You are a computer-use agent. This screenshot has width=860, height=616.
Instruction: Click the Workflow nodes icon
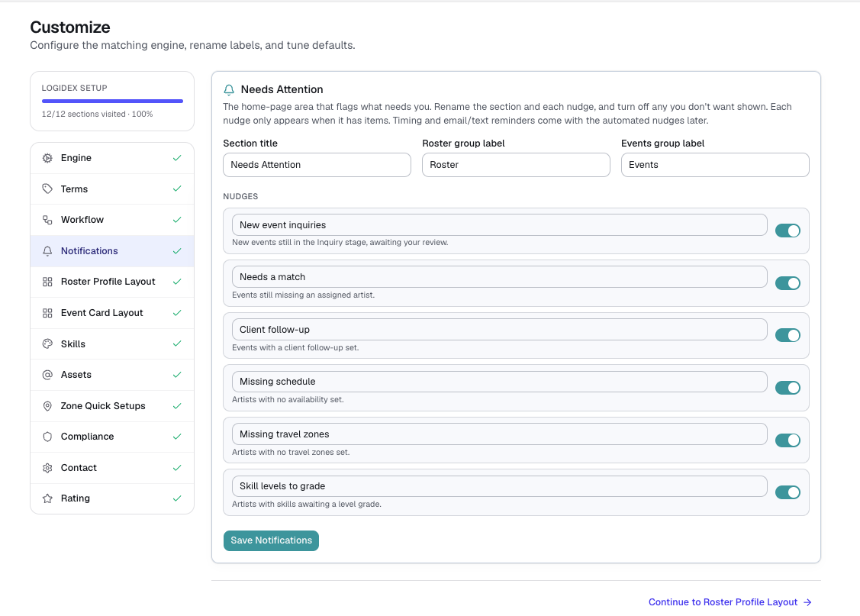coord(48,220)
